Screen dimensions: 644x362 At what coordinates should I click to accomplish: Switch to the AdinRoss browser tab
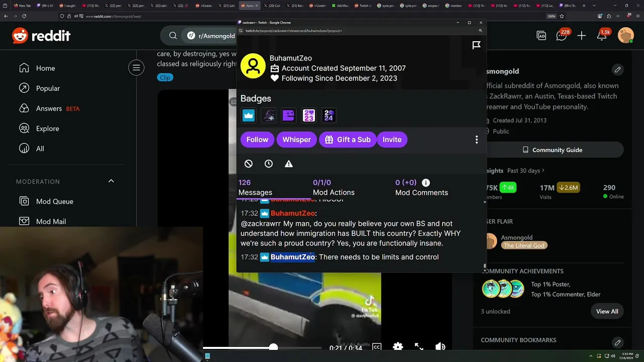tap(341, 6)
